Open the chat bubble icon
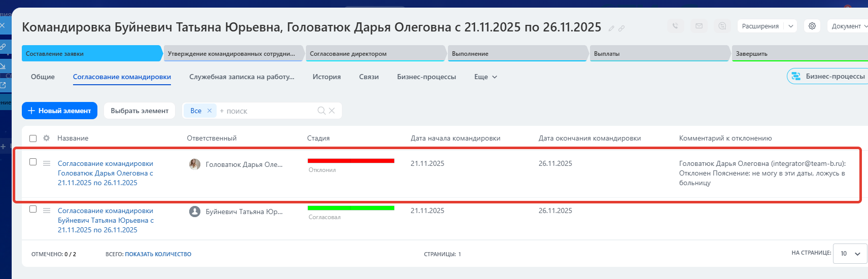 [x=722, y=26]
